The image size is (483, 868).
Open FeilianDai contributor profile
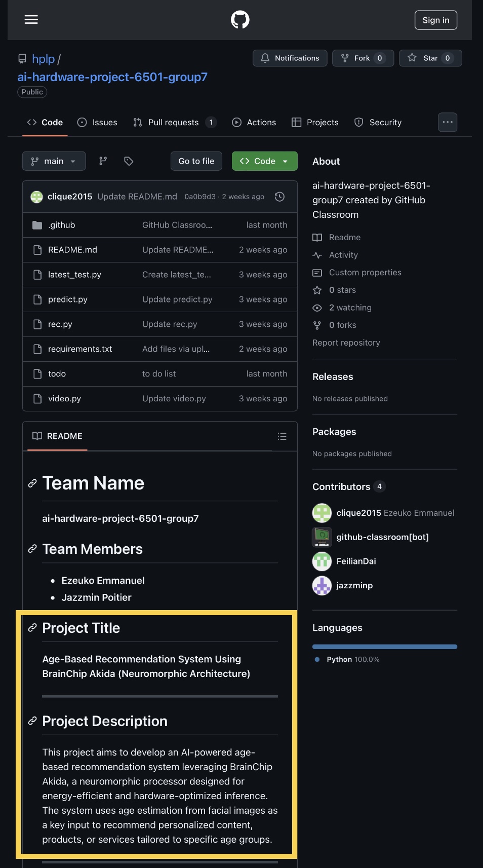[x=356, y=561]
